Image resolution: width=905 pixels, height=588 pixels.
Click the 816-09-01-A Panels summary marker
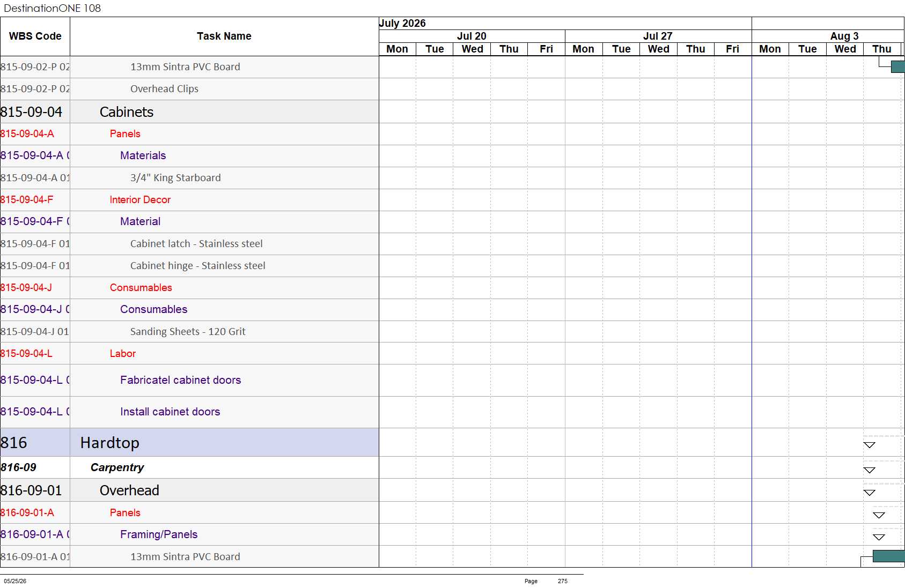(x=879, y=515)
